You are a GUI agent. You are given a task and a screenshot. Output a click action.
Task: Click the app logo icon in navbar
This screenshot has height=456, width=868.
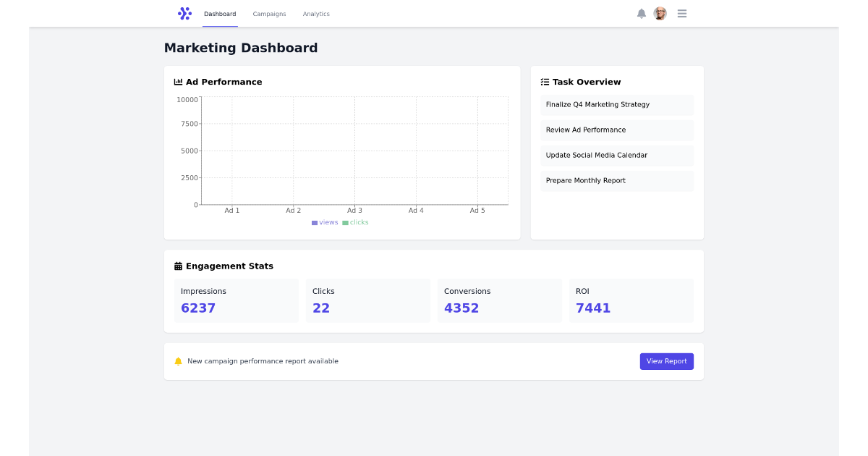[x=184, y=13]
